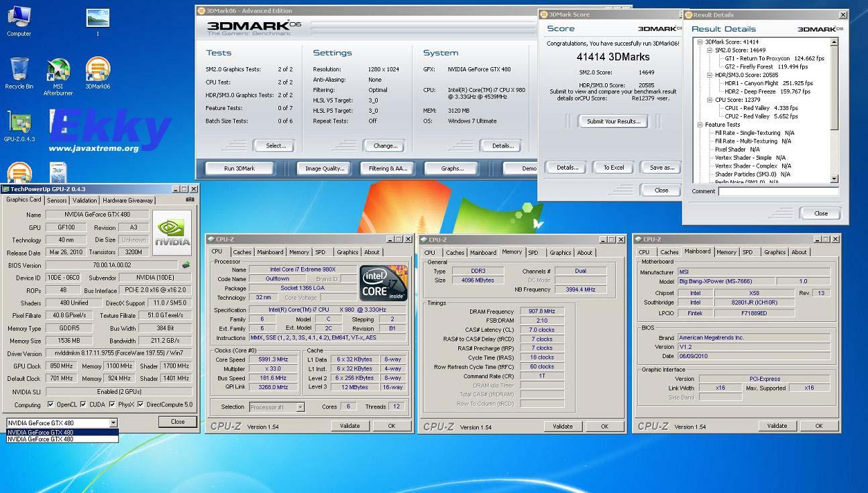
Task: Click Validate in CPU-Z Processor window
Action: (x=350, y=426)
